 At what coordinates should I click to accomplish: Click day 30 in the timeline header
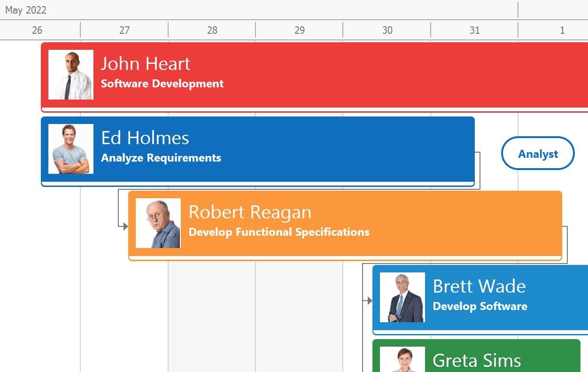(x=387, y=31)
